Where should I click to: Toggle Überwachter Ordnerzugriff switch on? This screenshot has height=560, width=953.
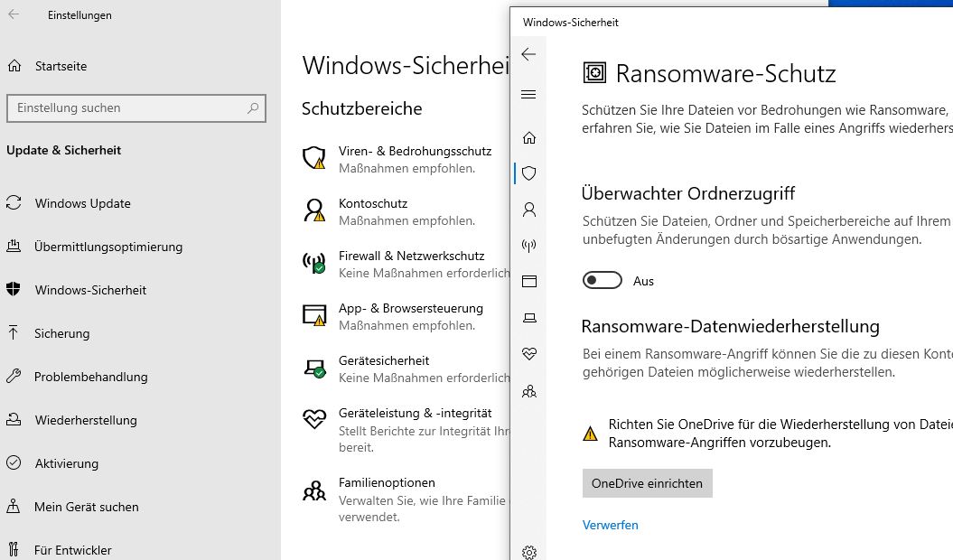point(603,280)
